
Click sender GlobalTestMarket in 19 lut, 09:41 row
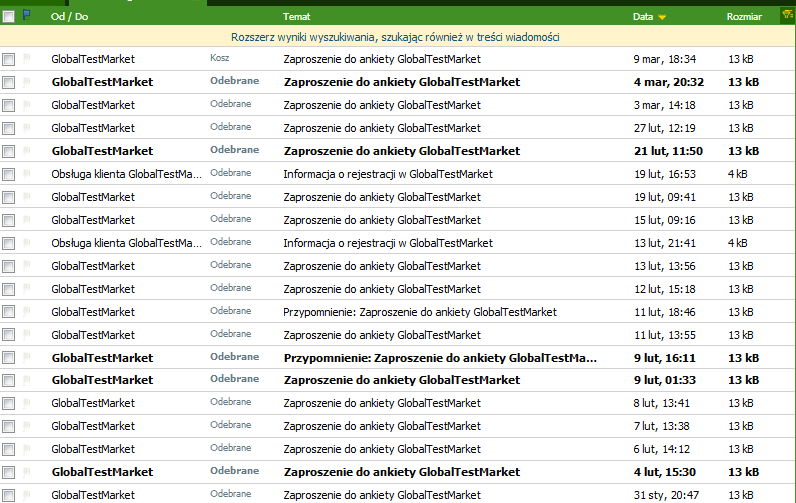click(x=93, y=197)
